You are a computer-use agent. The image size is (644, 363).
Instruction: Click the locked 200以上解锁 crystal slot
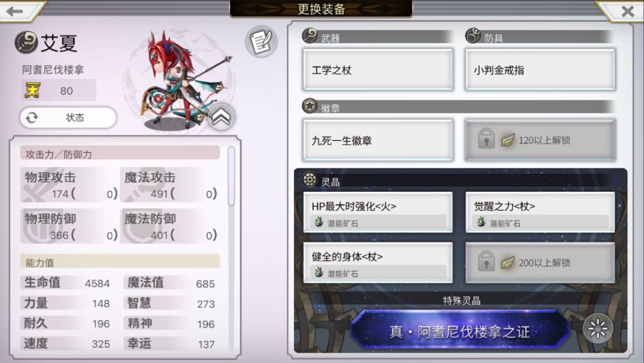pyautogui.click(x=540, y=263)
